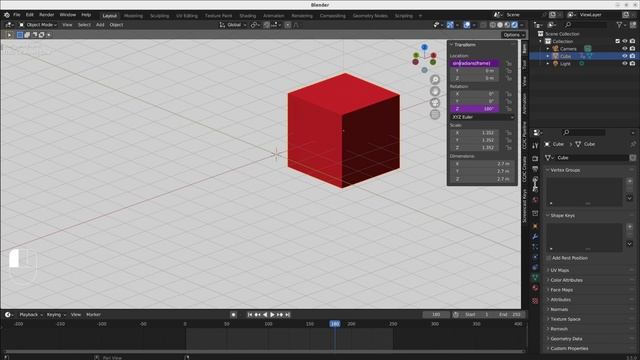
Task: Hide the Camera via its eye icon
Action: point(624,49)
